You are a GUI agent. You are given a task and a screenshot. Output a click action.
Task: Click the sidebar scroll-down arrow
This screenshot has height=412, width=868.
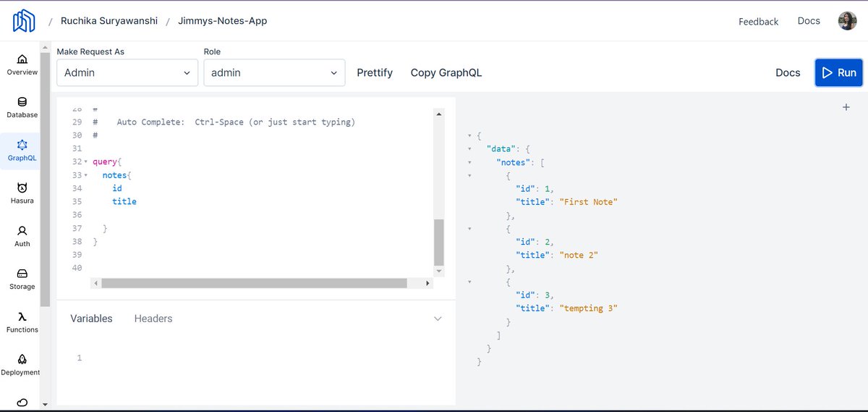point(45,403)
